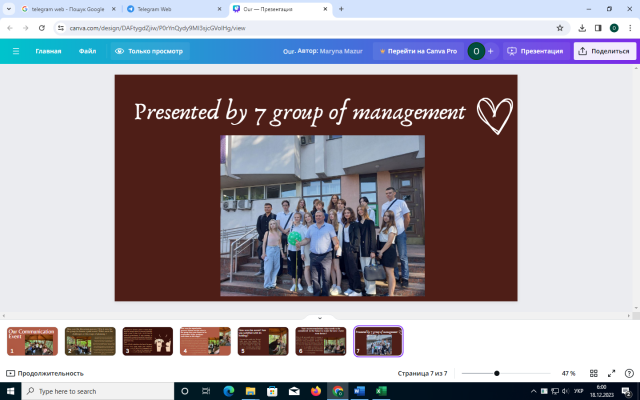Switch to telegram web Google search tab

pyautogui.click(x=68, y=9)
